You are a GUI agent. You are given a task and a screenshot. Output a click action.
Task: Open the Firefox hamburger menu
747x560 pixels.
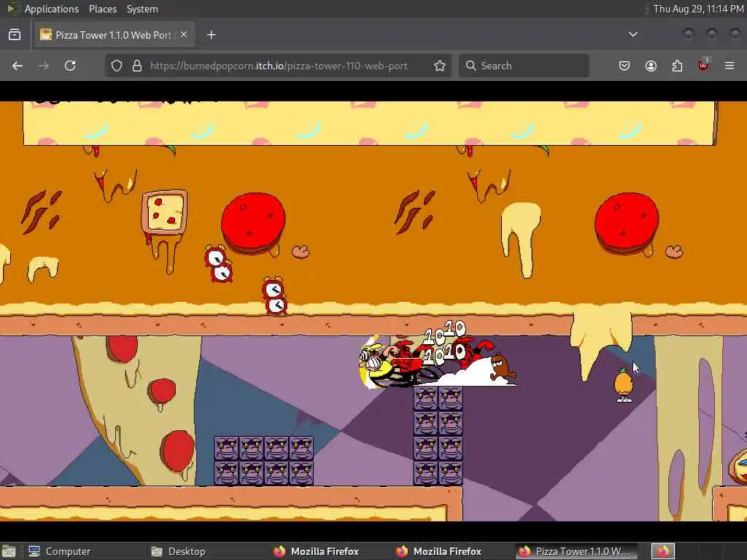(729, 66)
